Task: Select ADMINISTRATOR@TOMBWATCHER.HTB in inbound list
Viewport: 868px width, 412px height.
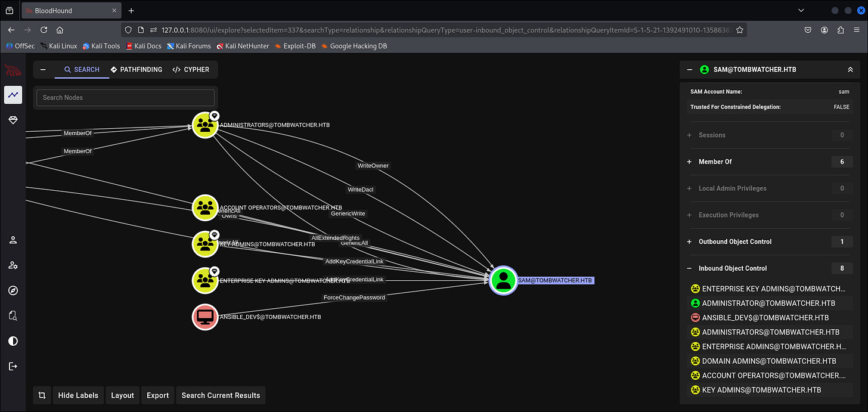Action: [x=769, y=303]
